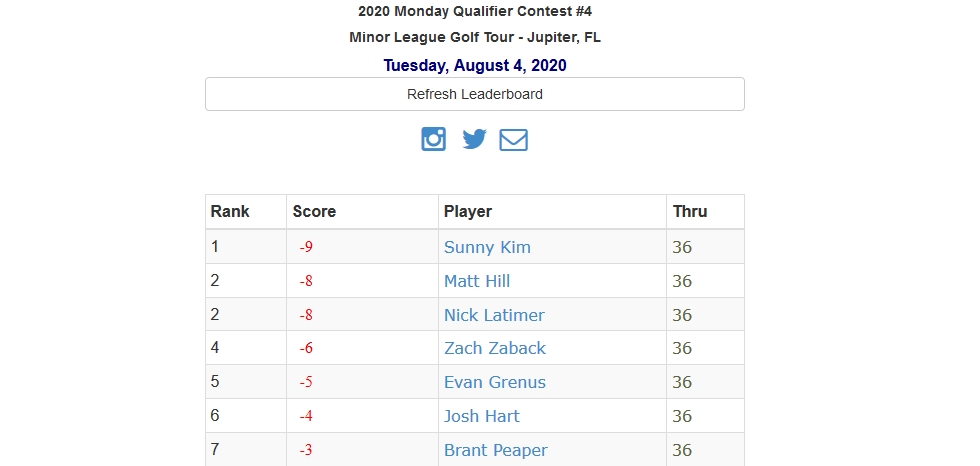The image size is (980, 466).
Task: Click Brant Peaper's Thru 36 cell
Action: click(705, 450)
